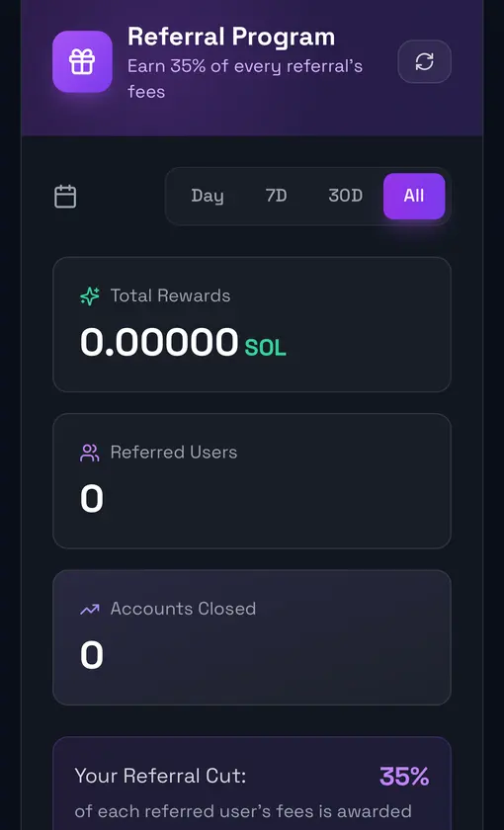This screenshot has height=830, width=504.
Task: Click the Referred Users count value
Action: (92, 499)
